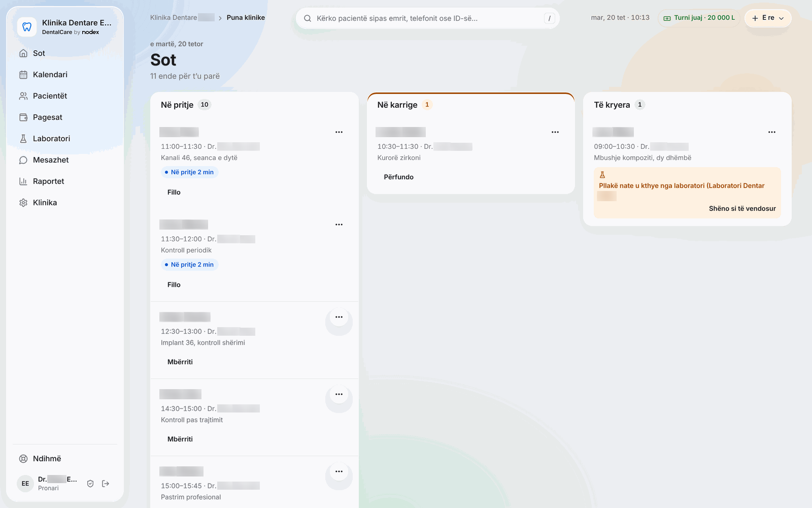The image size is (812, 508).
Task: Click the lab flask icon in completed card
Action: 602,175
